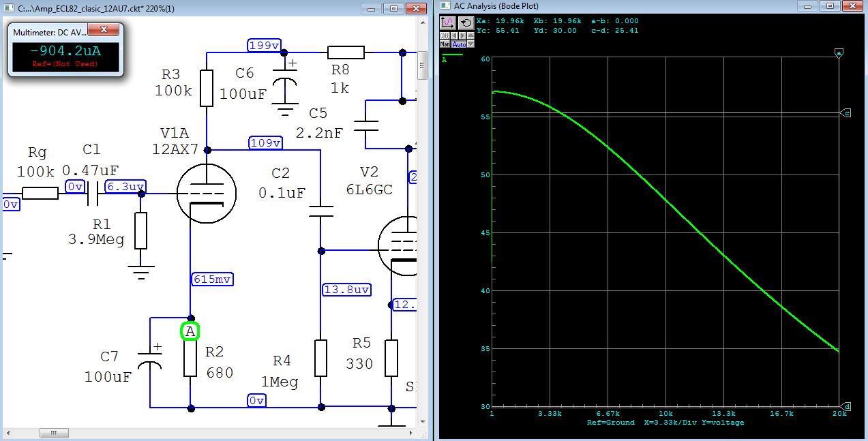Screen dimensions: 868x441
Task: Switch scaling to Auto mode
Action: coord(458,44)
